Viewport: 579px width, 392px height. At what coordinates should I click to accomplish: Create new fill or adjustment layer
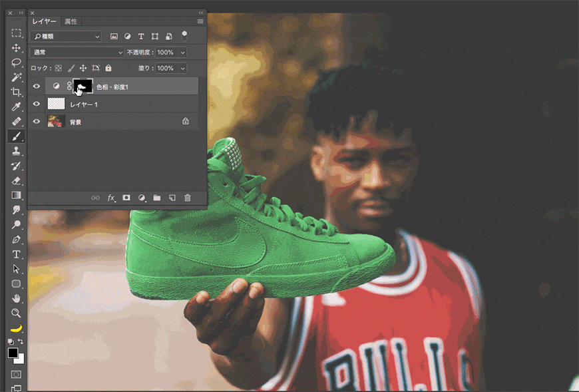click(x=142, y=198)
